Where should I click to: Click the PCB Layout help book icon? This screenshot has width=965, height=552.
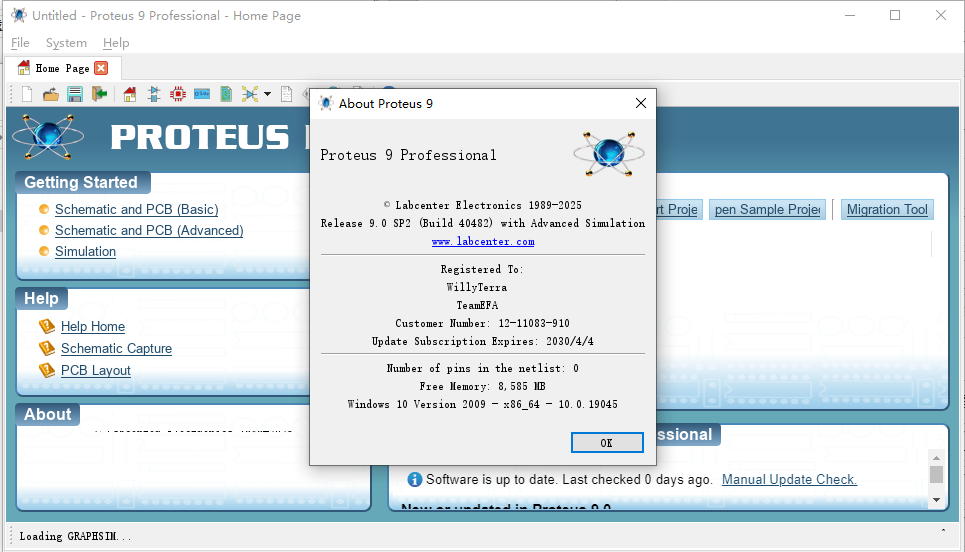(47, 370)
